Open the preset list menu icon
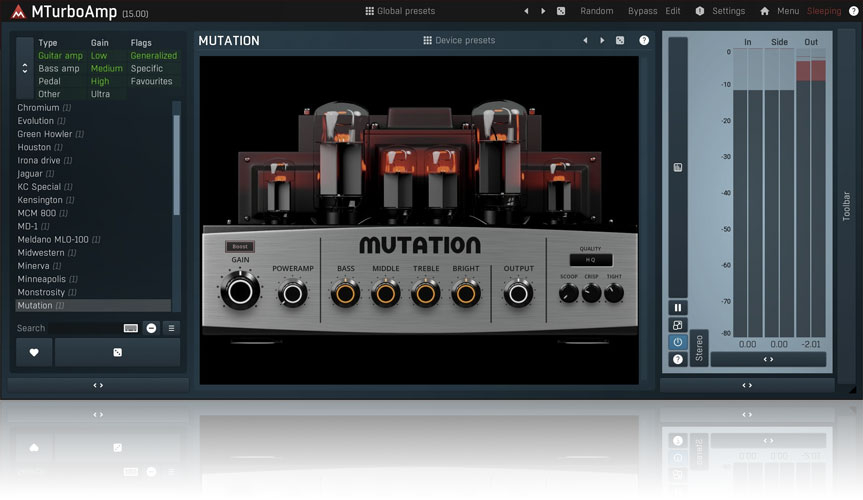The height and width of the screenshot is (500, 863). coord(171,328)
